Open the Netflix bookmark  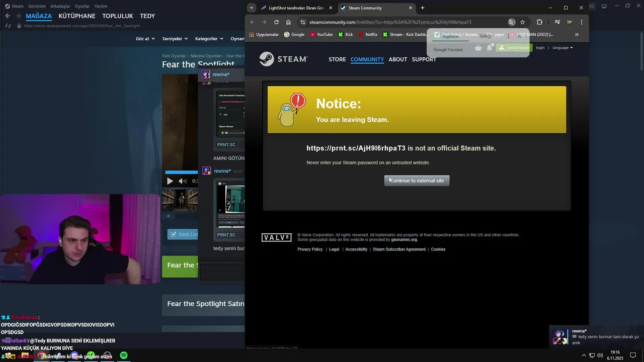(x=367, y=35)
